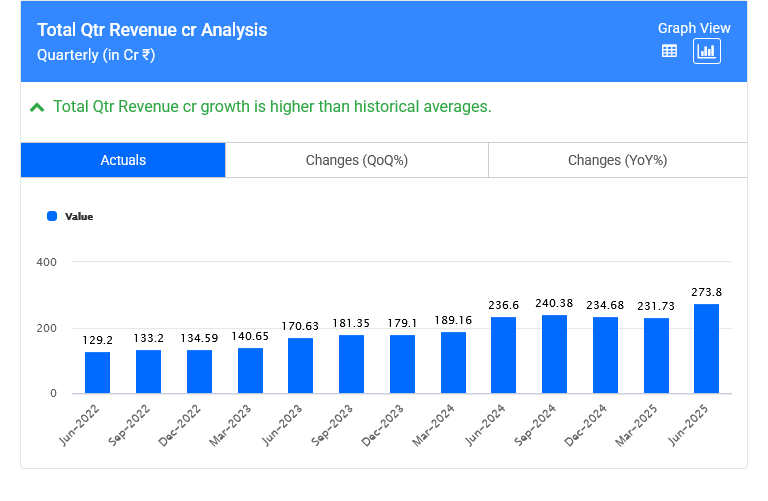Click the Jun-2024 bar showing 236.6
The image size is (768, 501).
tap(504, 355)
